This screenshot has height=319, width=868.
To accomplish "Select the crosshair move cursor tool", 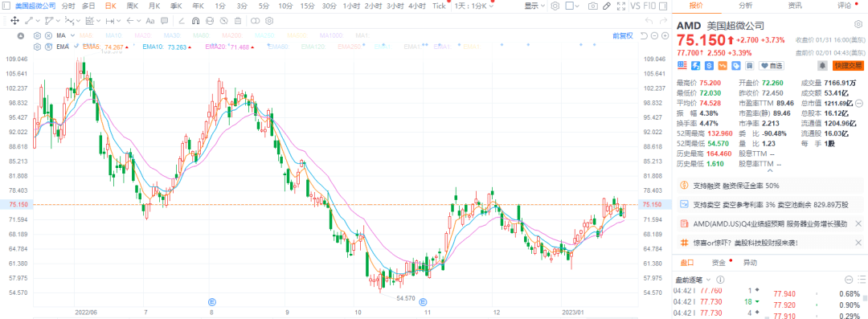I will 14,21.
